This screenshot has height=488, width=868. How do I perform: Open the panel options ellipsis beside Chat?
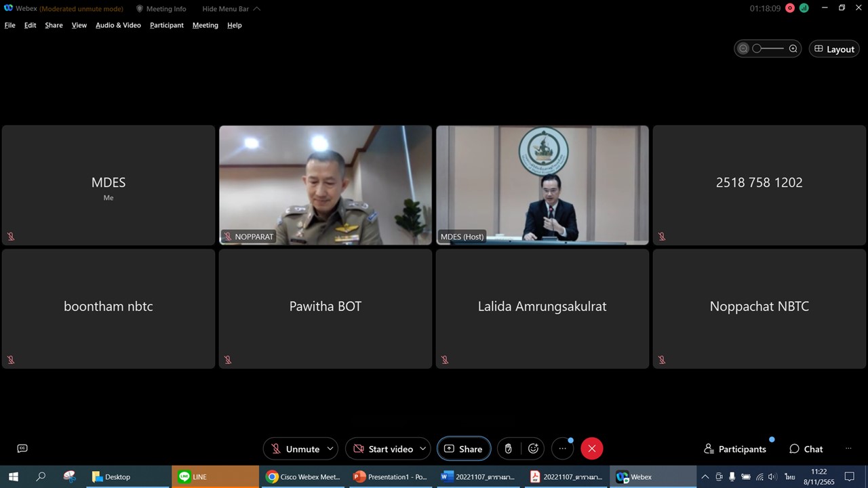pyautogui.click(x=848, y=449)
